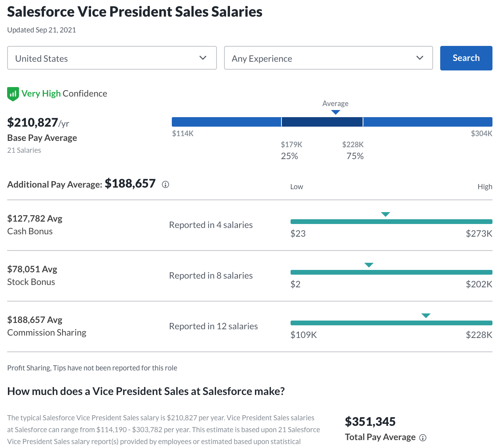Click the $202K stock bonus high value
The width and height of the screenshot is (498, 448).
tap(479, 284)
